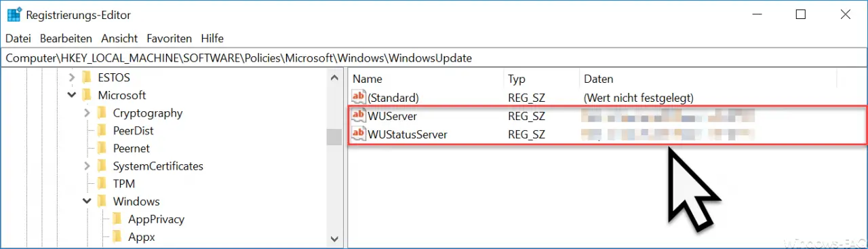868x249 pixels.
Task: Click the Appx key label
Action: pos(142,237)
